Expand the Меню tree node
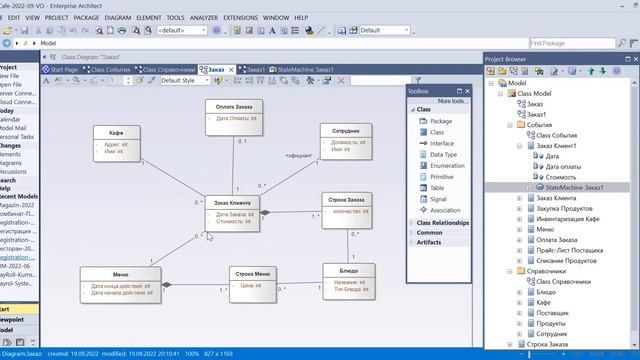The image size is (640, 360). (519, 229)
